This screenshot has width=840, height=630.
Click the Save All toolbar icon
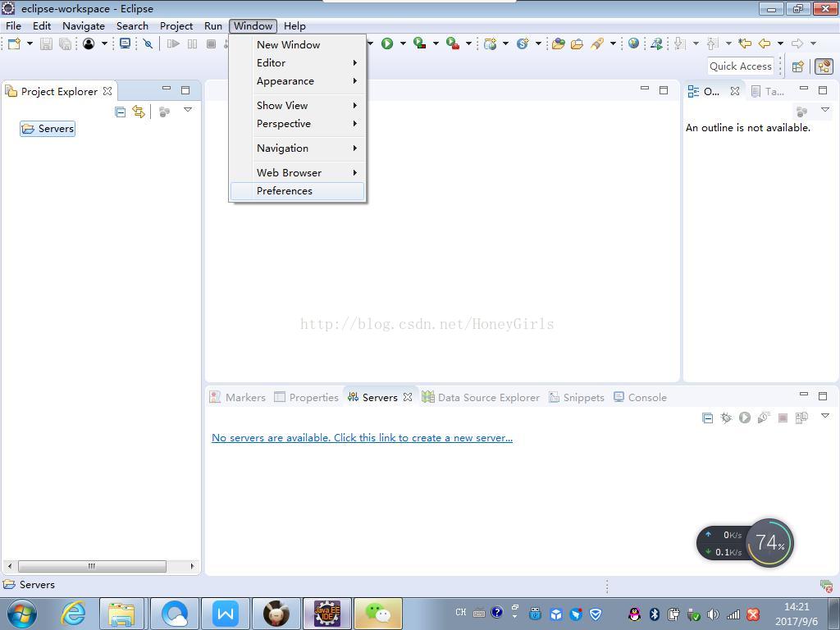(x=65, y=44)
